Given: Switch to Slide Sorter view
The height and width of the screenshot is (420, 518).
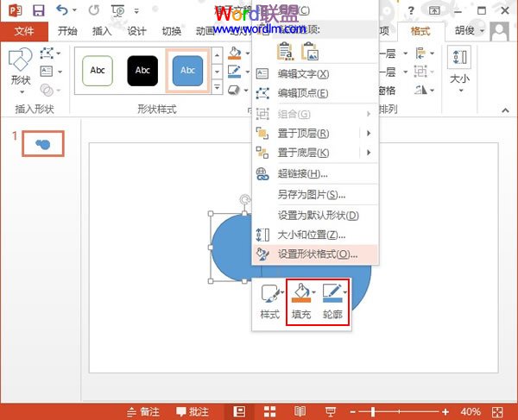Looking at the screenshot, I should pos(269,411).
